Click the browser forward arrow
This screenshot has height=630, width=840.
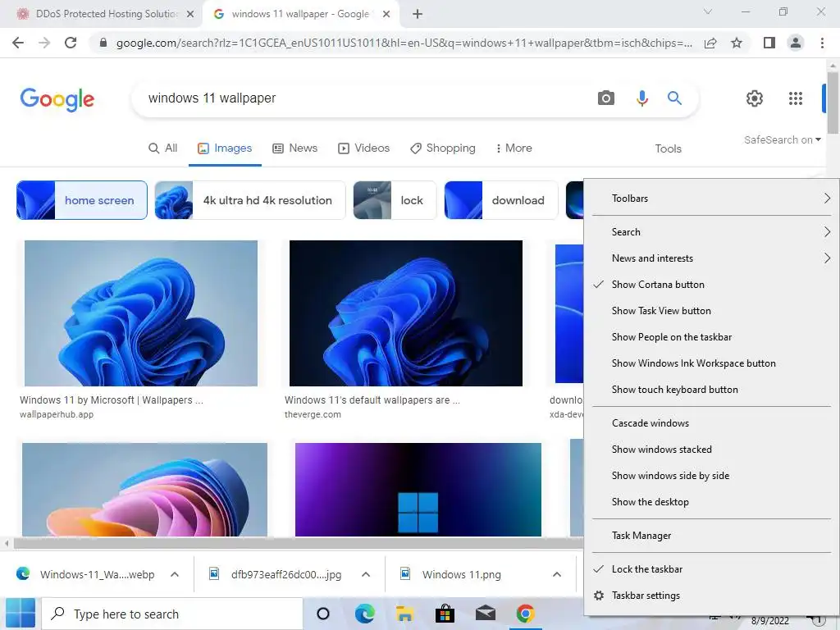pos(44,43)
